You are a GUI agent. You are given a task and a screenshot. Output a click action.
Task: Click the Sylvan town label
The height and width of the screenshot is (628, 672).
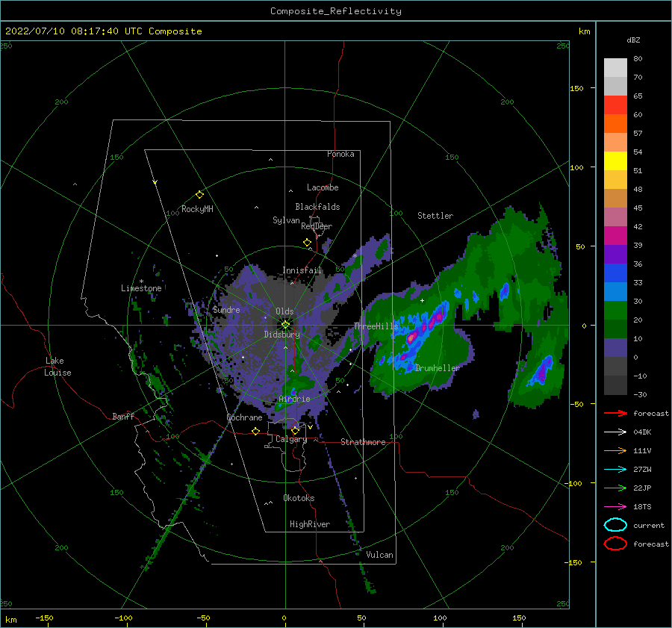[x=286, y=220]
